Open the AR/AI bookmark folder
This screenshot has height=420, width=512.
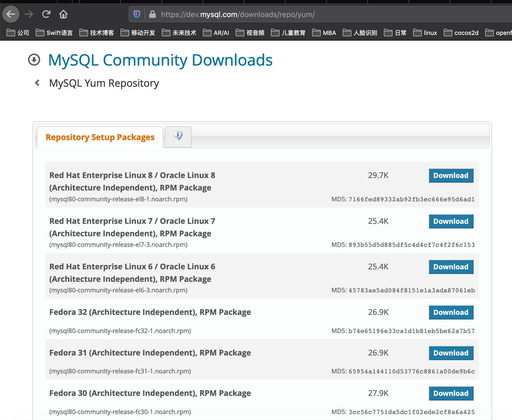click(x=216, y=33)
